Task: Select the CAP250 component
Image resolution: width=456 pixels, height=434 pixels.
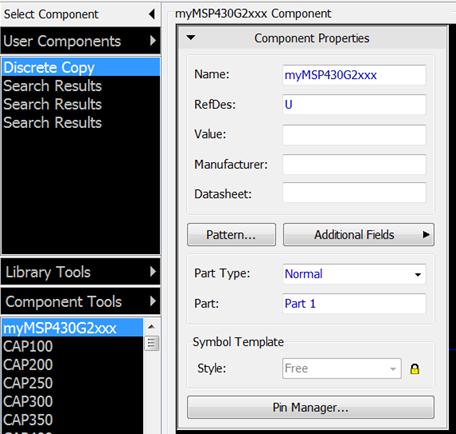Action: pyautogui.click(x=73, y=383)
